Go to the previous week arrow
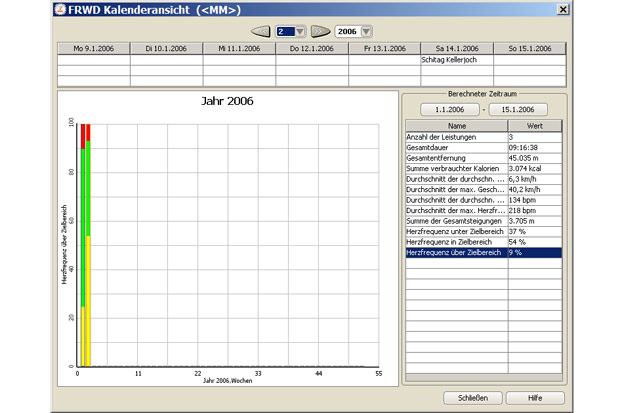The height and width of the screenshot is (413, 620). (x=260, y=31)
